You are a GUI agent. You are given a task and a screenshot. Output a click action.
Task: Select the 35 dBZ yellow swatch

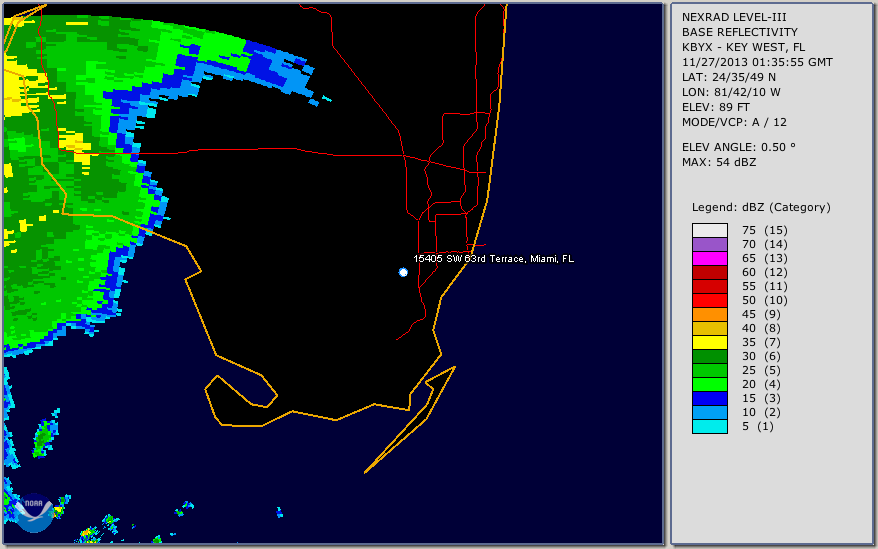point(709,342)
